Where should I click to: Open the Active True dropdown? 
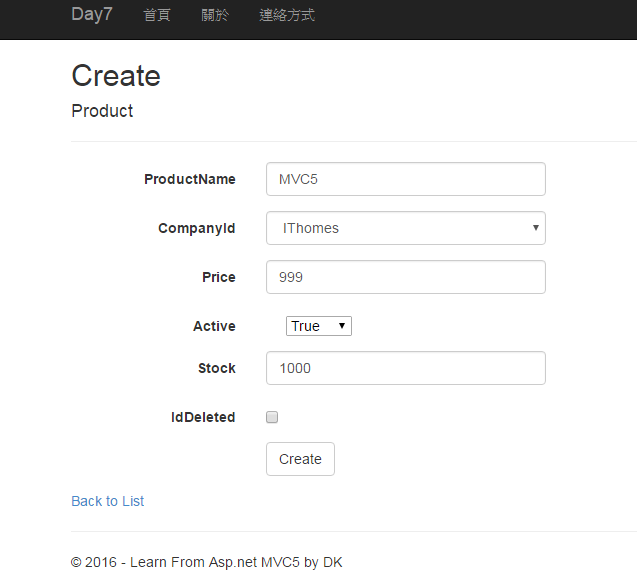click(x=318, y=326)
